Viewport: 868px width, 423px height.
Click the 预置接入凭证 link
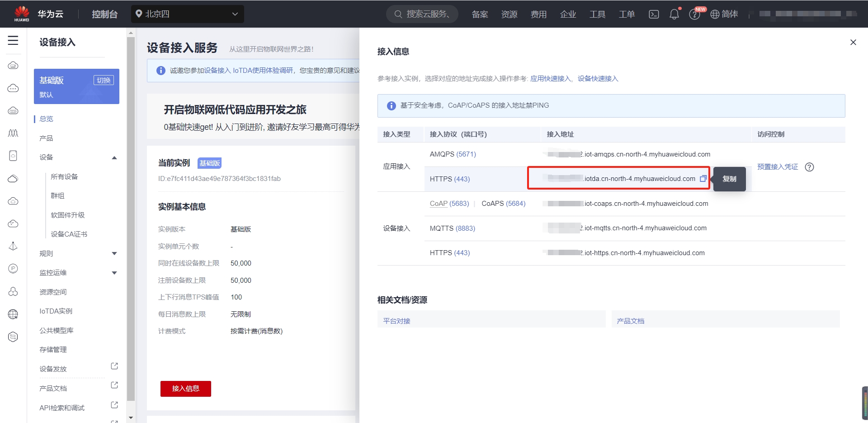pyautogui.click(x=778, y=166)
